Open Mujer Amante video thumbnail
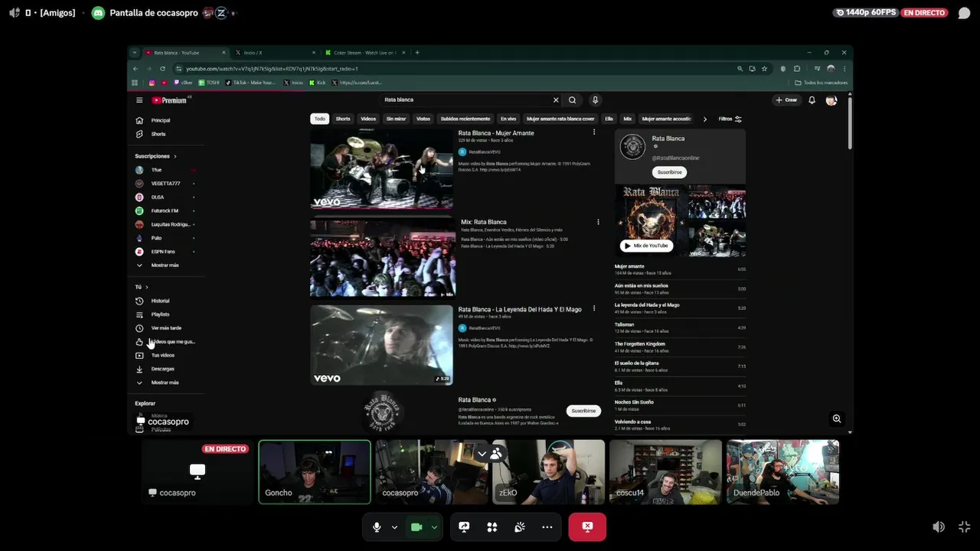 (381, 168)
